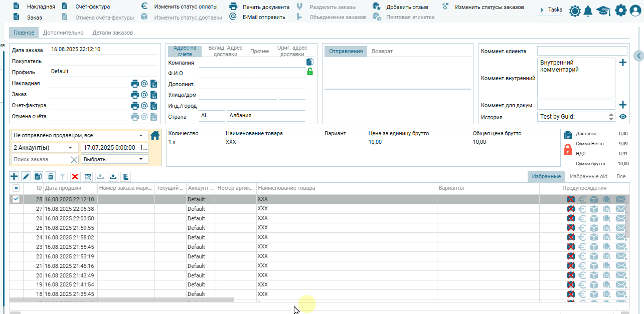This screenshot has width=644, height=314.
Task: Click the trash delete order icon
Action: coord(51,176)
